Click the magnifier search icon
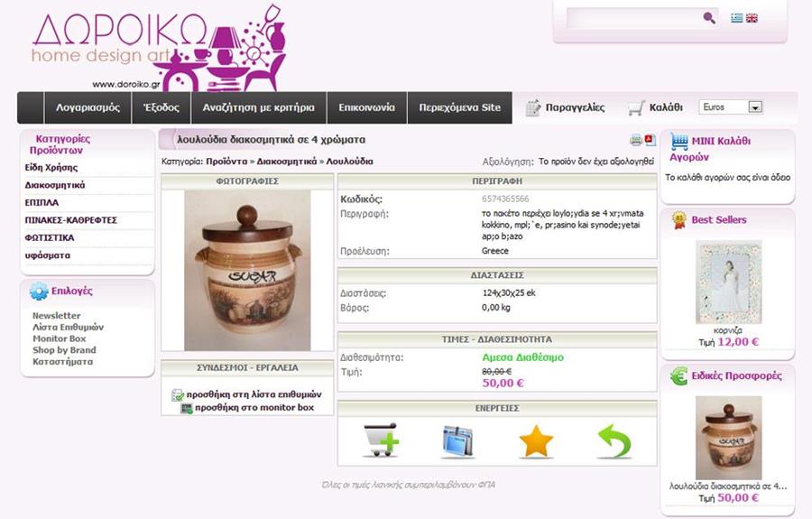812x519 pixels. [x=709, y=18]
